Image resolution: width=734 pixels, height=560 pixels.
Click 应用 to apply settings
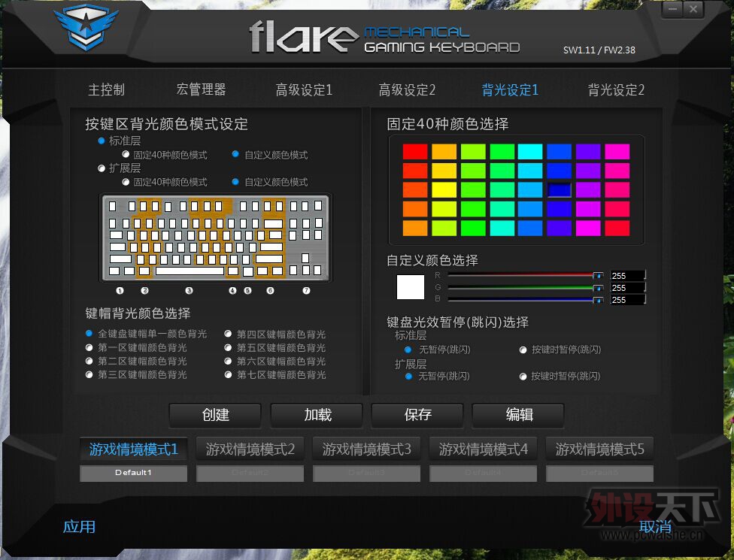point(79,526)
